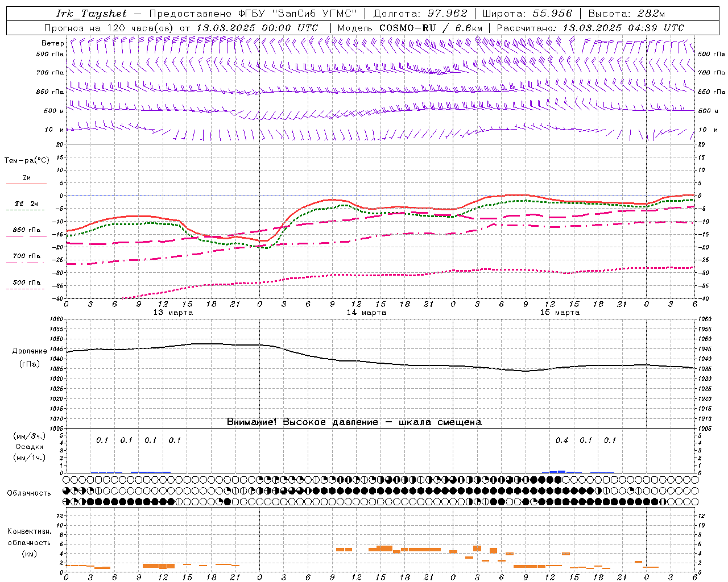The width and height of the screenshot is (728, 582).
Task: Click the Долгота: 97.962 value
Action: 420,14
